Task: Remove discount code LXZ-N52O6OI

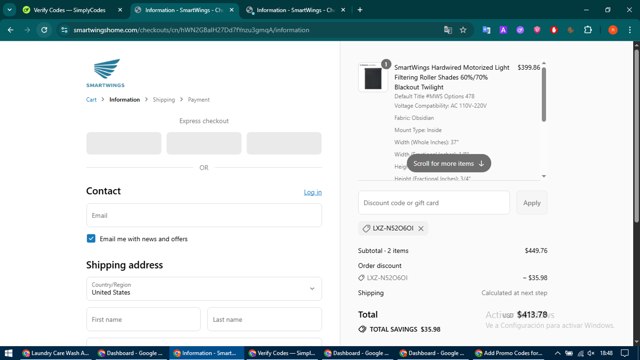Action: click(421, 228)
